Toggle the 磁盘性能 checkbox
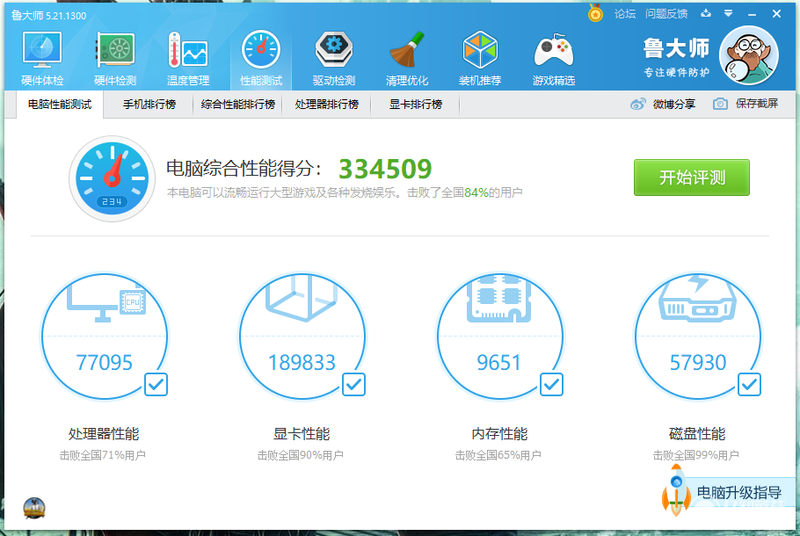This screenshot has width=800, height=536. (749, 384)
